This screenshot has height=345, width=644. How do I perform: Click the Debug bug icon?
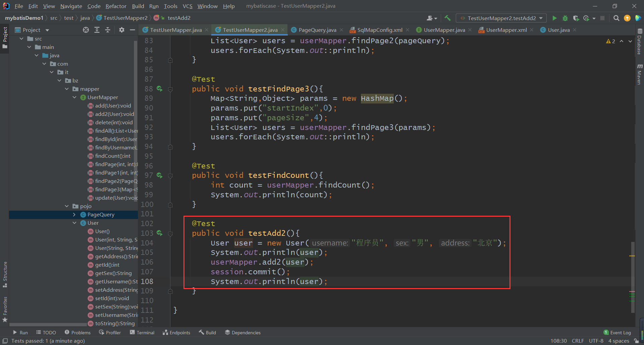point(565,18)
